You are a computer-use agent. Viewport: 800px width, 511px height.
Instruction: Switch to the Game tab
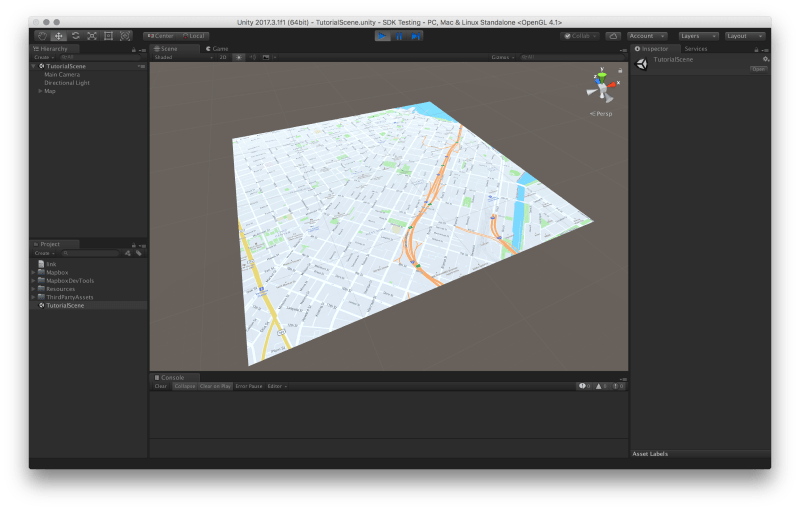tap(217, 48)
